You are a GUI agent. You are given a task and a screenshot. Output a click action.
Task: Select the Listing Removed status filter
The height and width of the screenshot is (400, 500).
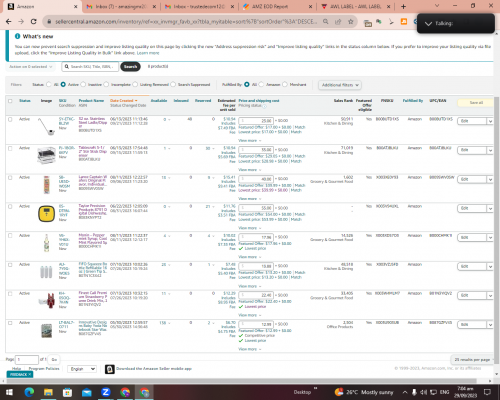[x=135, y=85]
